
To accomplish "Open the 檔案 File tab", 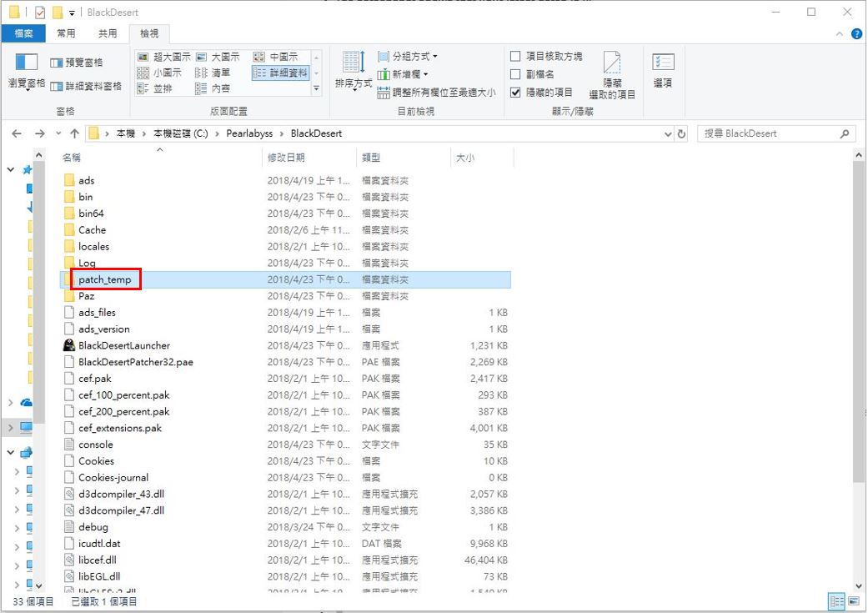I will [x=23, y=34].
